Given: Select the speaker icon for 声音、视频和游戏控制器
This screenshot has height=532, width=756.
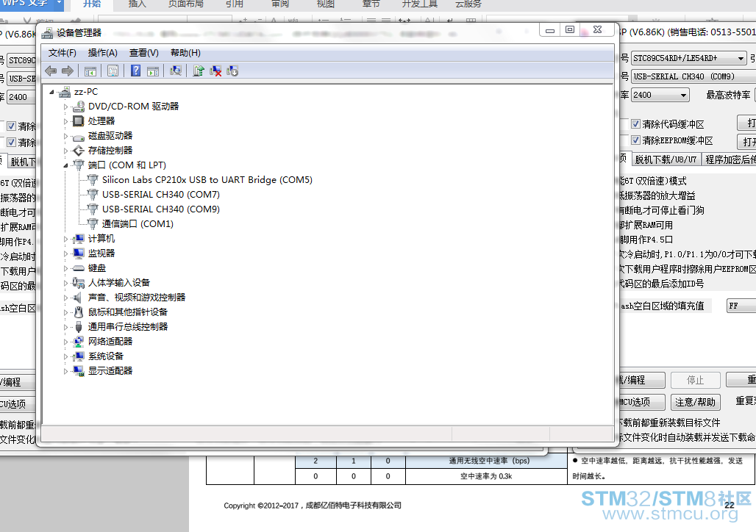Looking at the screenshot, I should click(78, 298).
